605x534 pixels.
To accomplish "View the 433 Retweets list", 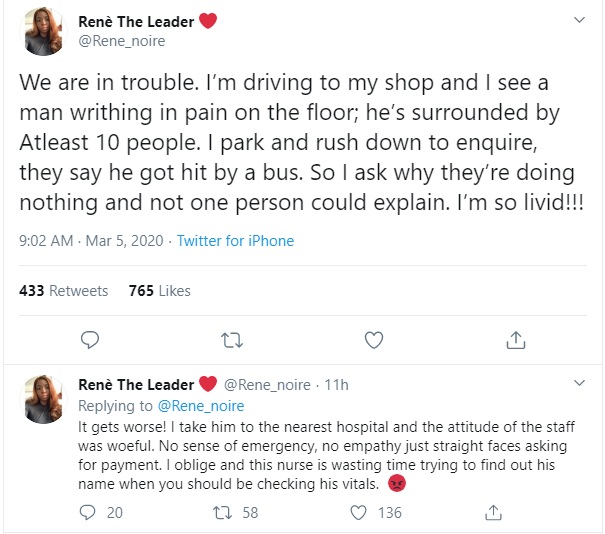I will (x=64, y=291).
